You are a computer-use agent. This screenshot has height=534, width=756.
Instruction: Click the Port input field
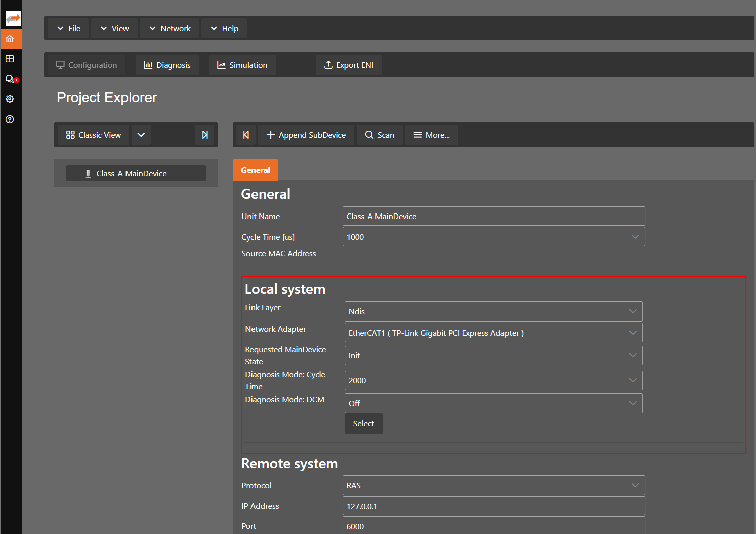coord(494,526)
